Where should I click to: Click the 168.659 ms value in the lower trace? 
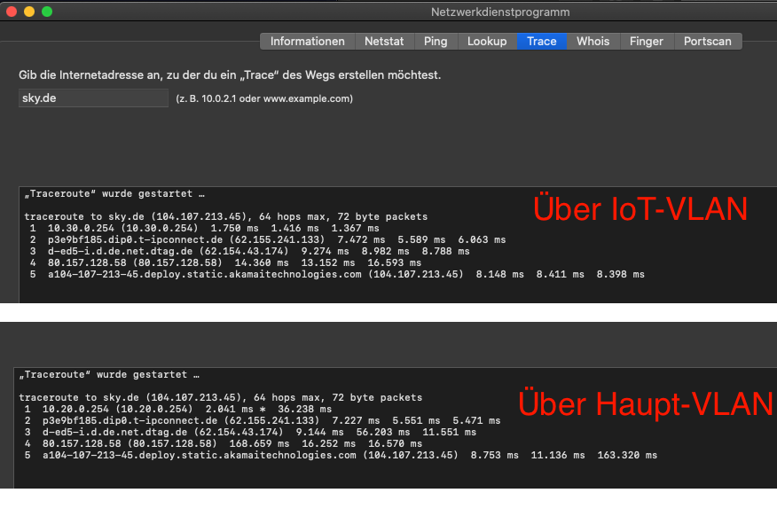tap(259, 444)
